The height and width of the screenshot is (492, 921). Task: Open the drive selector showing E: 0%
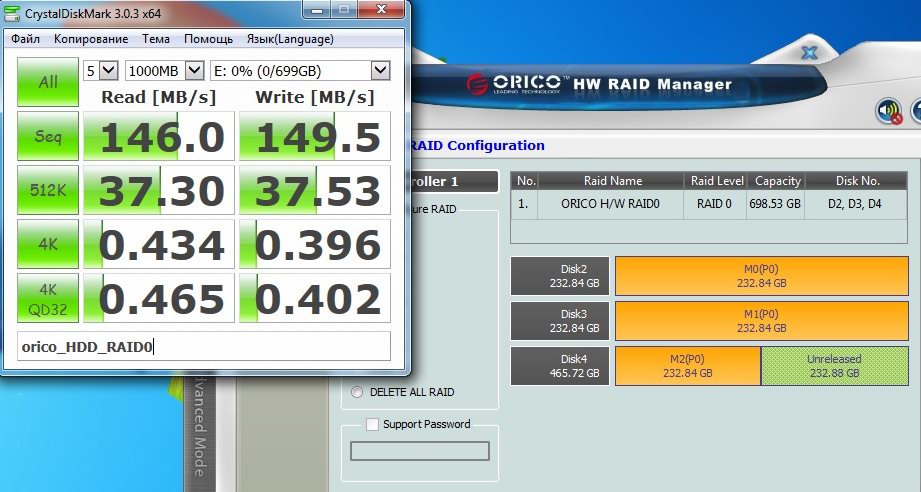click(x=300, y=71)
